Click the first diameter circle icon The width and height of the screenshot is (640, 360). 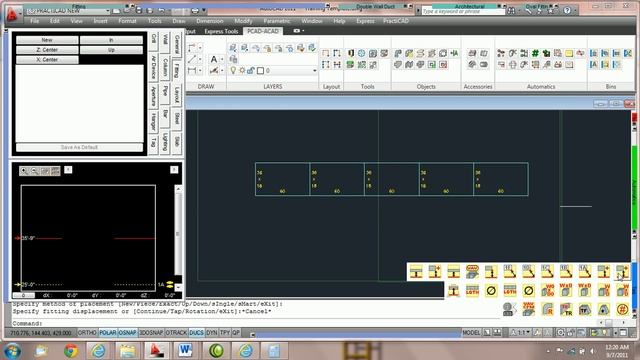[491, 290]
